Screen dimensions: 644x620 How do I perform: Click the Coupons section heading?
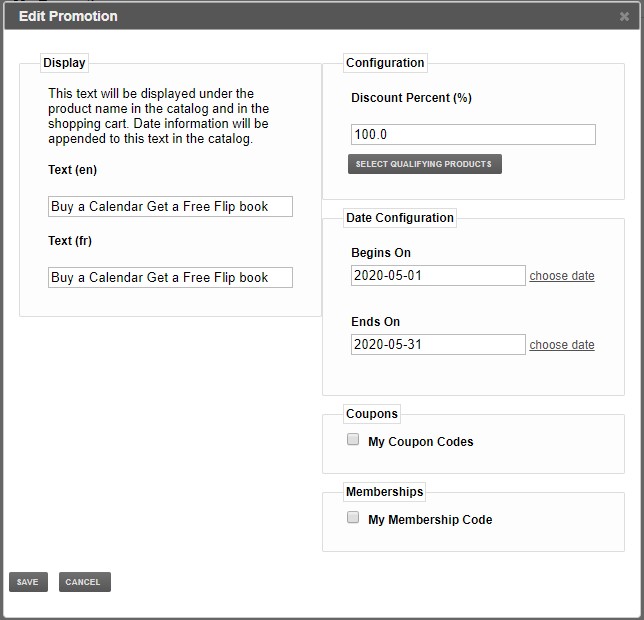tap(372, 413)
